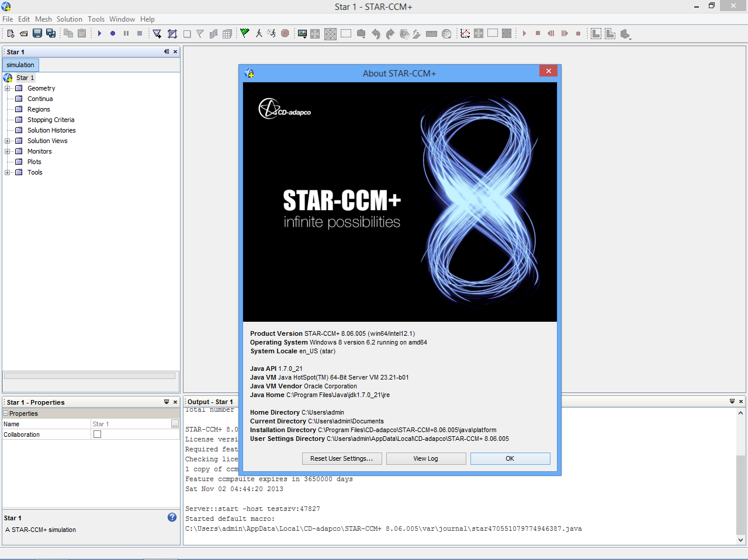This screenshot has width=748, height=560.
Task: Open the Star 1 Properties panel dropdown arrow
Action: [x=167, y=402]
